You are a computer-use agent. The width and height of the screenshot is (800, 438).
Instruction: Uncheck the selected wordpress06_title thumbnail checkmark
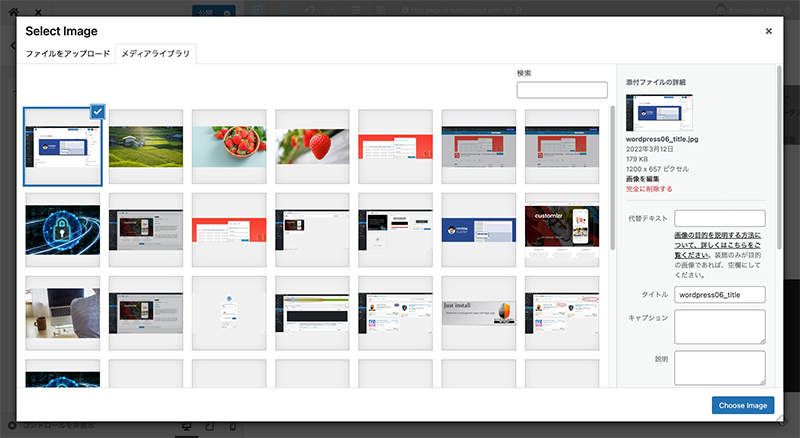(x=97, y=112)
